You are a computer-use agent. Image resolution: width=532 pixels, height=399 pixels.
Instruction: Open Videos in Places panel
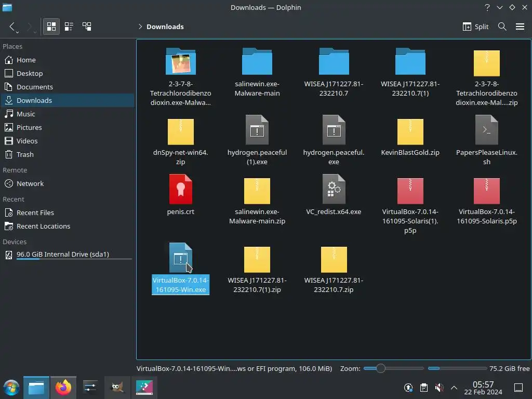point(67,141)
